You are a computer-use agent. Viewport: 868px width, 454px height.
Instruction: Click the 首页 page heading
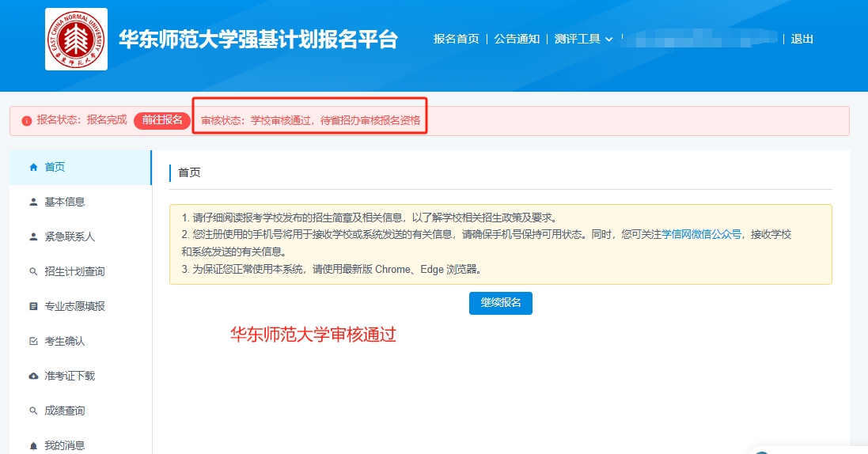pos(189,172)
